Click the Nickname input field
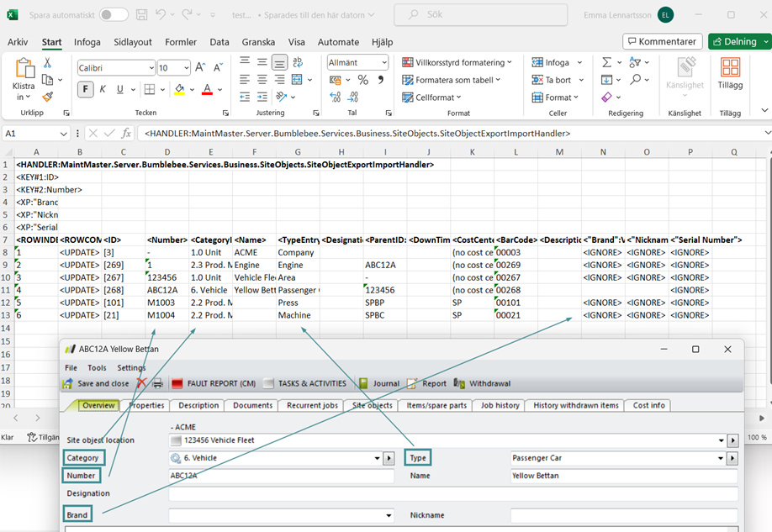 click(623, 515)
